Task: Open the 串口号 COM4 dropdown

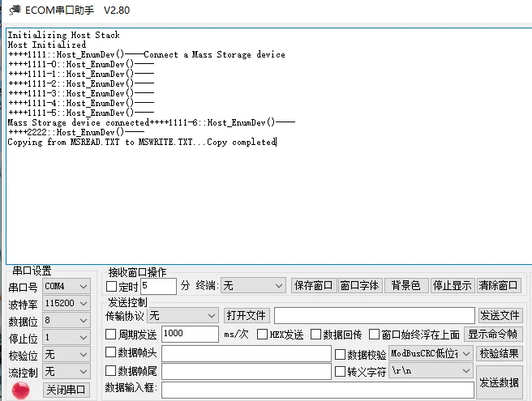Action: pos(66,287)
